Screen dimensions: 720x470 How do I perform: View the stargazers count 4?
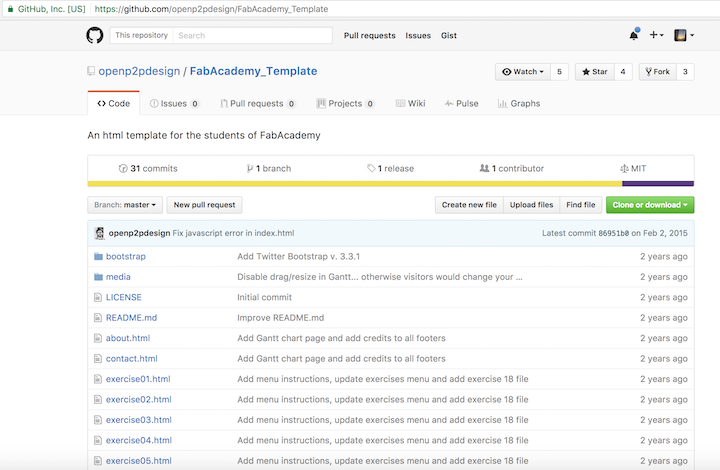[623, 72]
